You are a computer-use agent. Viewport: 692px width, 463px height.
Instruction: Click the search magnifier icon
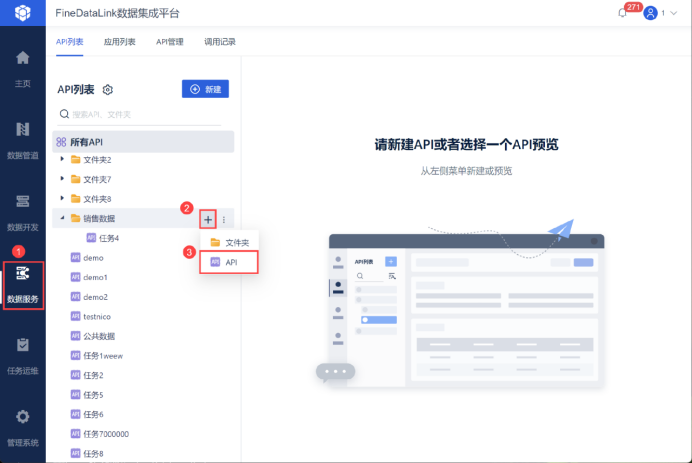[x=64, y=114]
